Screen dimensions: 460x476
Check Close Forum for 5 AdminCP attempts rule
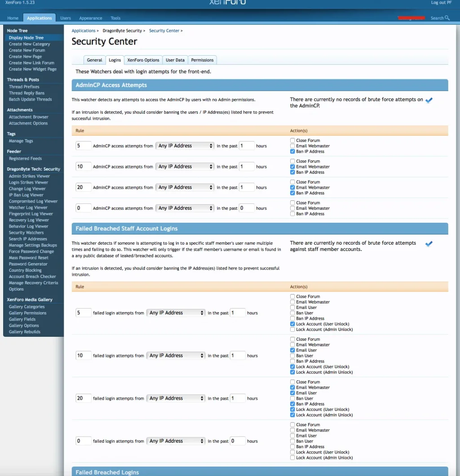point(292,140)
